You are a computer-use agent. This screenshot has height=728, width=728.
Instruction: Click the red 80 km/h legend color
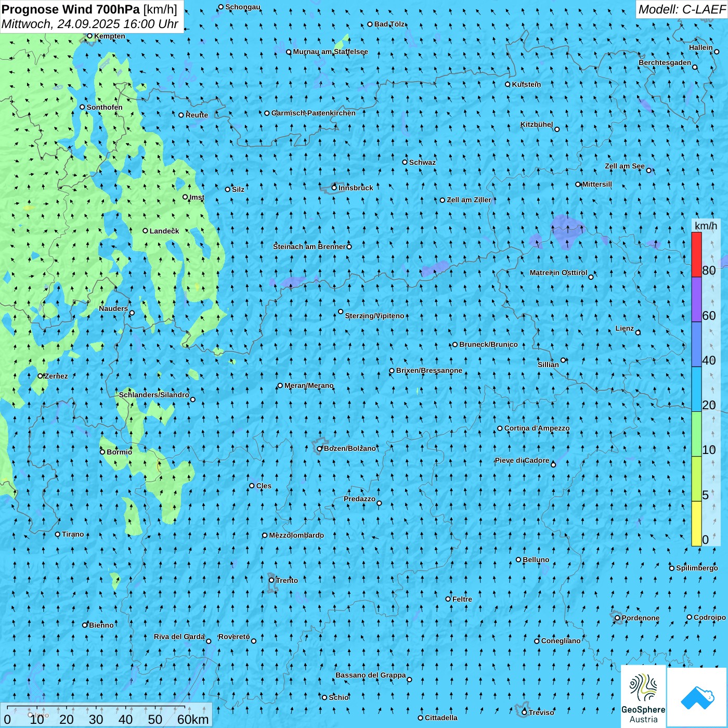pyautogui.click(x=696, y=254)
